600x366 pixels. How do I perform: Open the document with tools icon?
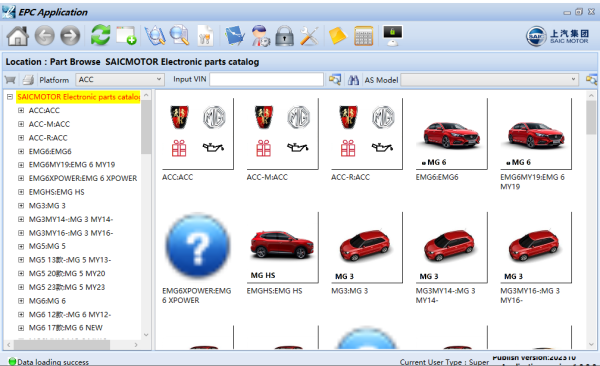[205, 36]
